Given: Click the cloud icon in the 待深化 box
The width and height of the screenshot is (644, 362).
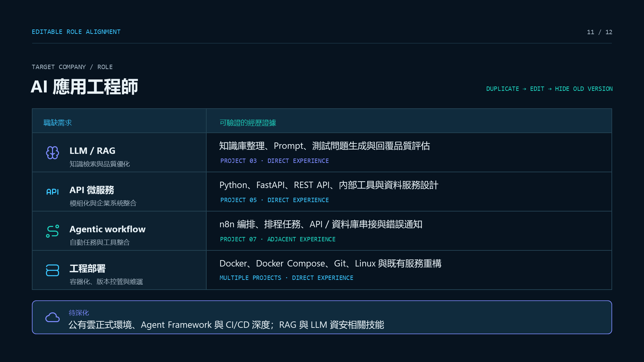Looking at the screenshot, I should (x=52, y=317).
